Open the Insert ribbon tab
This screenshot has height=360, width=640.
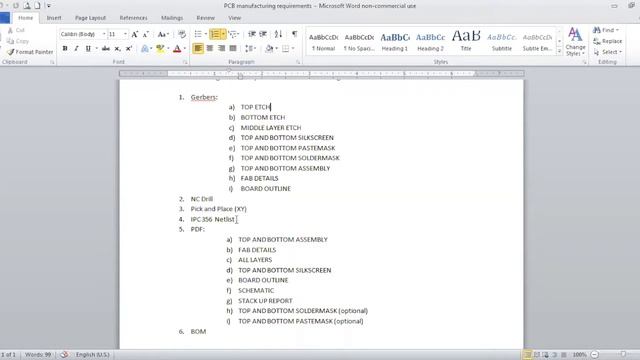point(54,18)
